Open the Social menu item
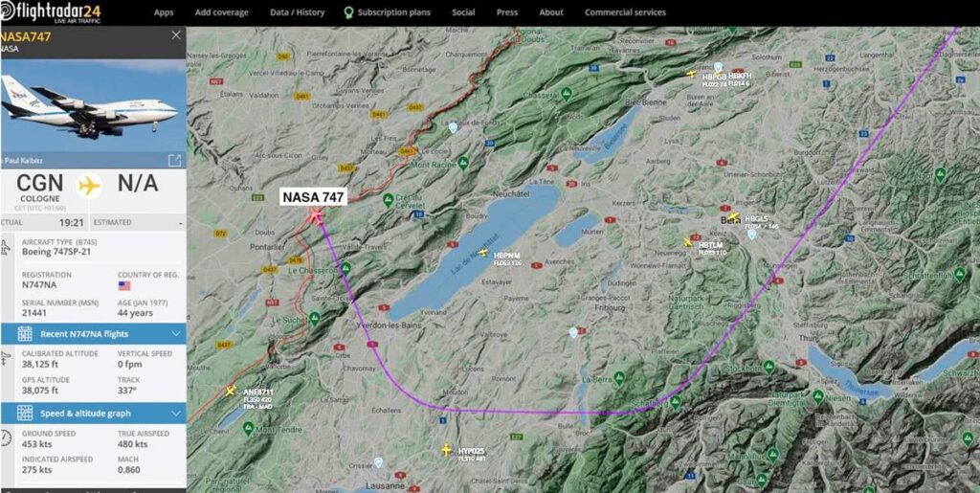The image size is (980, 493). [463, 12]
